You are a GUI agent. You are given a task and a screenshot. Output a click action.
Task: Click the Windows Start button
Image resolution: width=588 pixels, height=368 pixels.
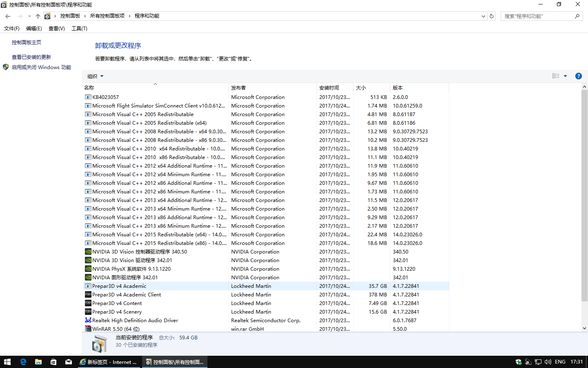[7, 362]
